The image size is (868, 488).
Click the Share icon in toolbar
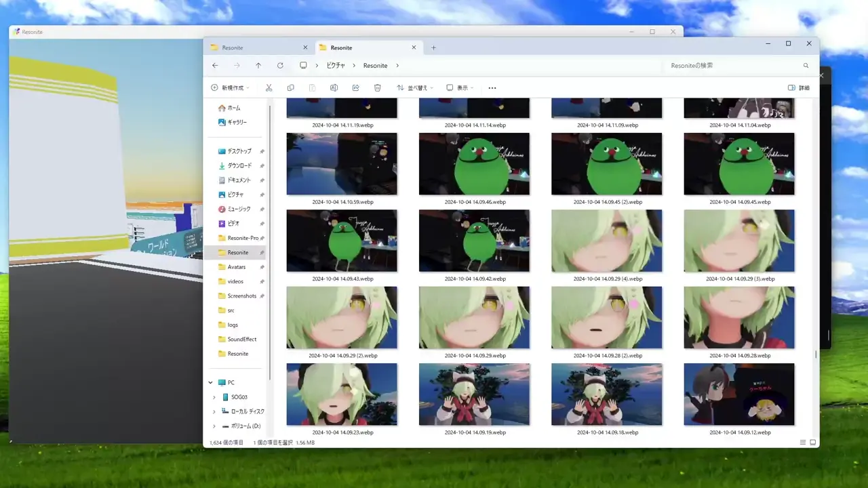tap(355, 88)
